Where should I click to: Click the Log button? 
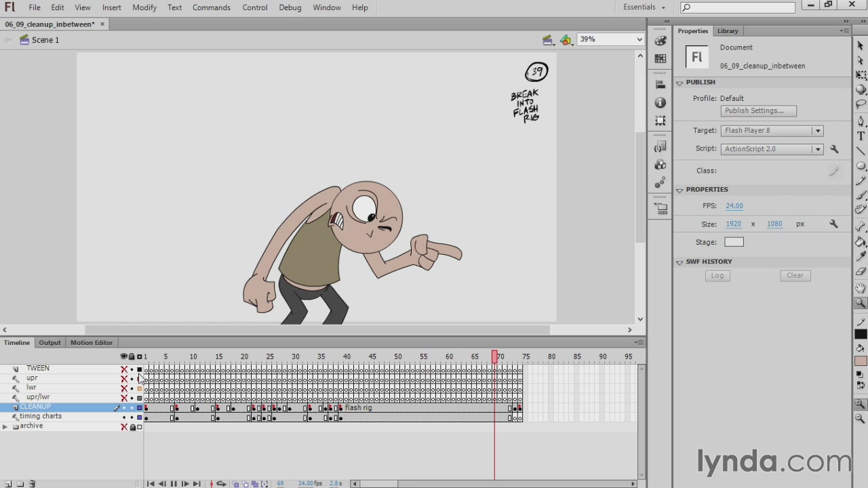tap(717, 276)
